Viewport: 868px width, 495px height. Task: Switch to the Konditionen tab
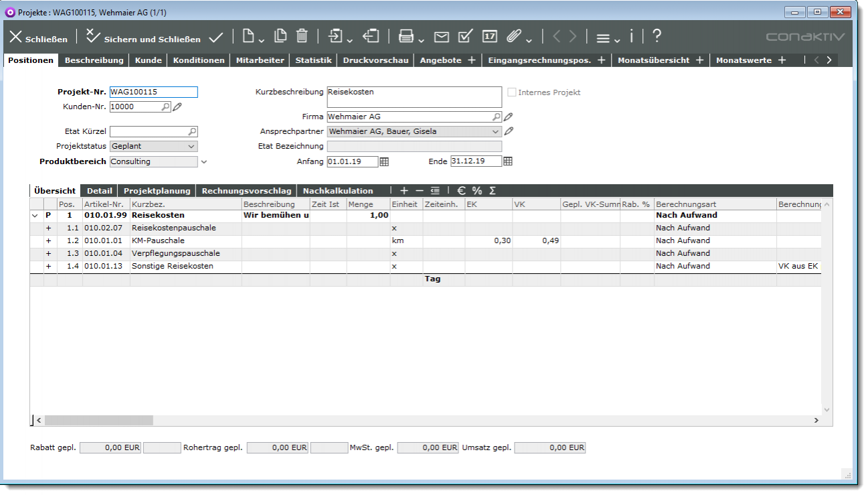(x=199, y=60)
